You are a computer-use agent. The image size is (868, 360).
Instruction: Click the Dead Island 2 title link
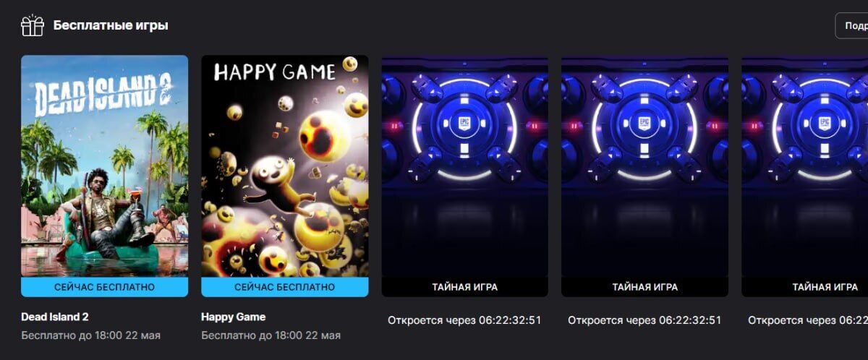(x=55, y=317)
